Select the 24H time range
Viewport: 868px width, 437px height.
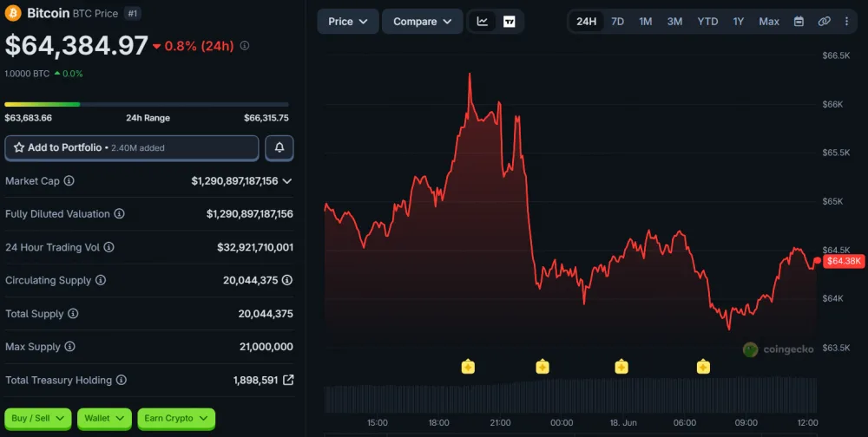(586, 22)
